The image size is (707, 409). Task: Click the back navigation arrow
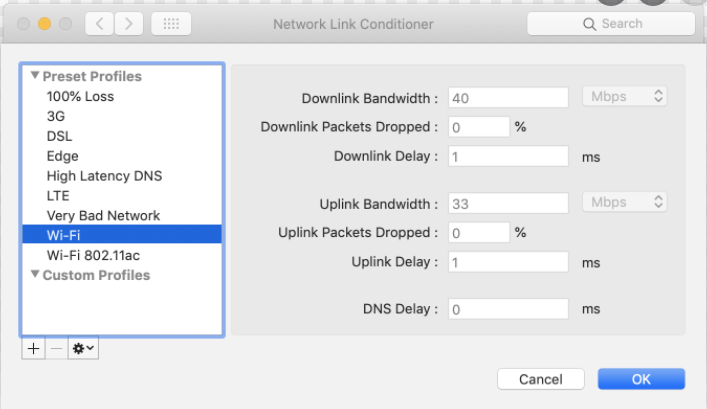(100, 23)
